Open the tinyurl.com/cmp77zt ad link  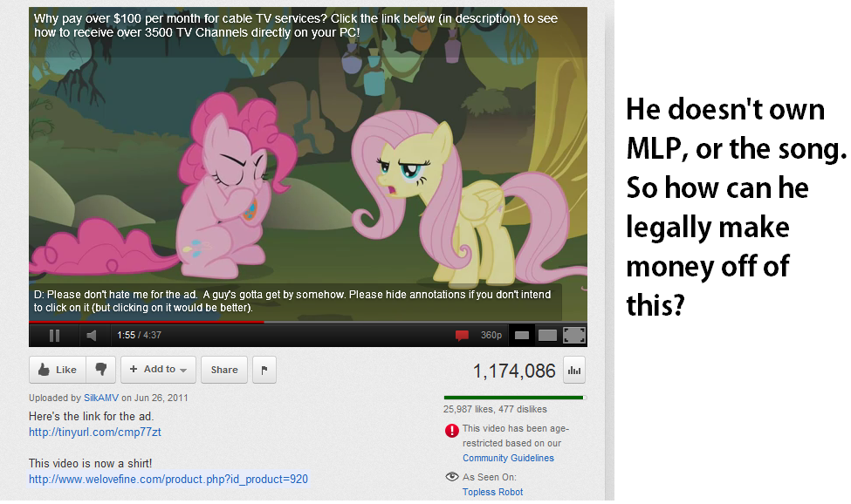tap(95, 432)
